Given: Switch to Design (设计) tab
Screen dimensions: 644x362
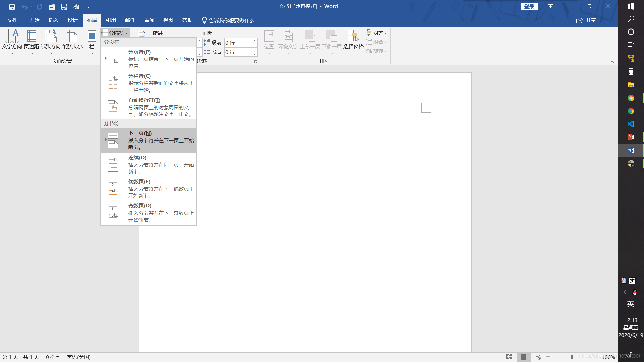Looking at the screenshot, I should (x=72, y=20).
